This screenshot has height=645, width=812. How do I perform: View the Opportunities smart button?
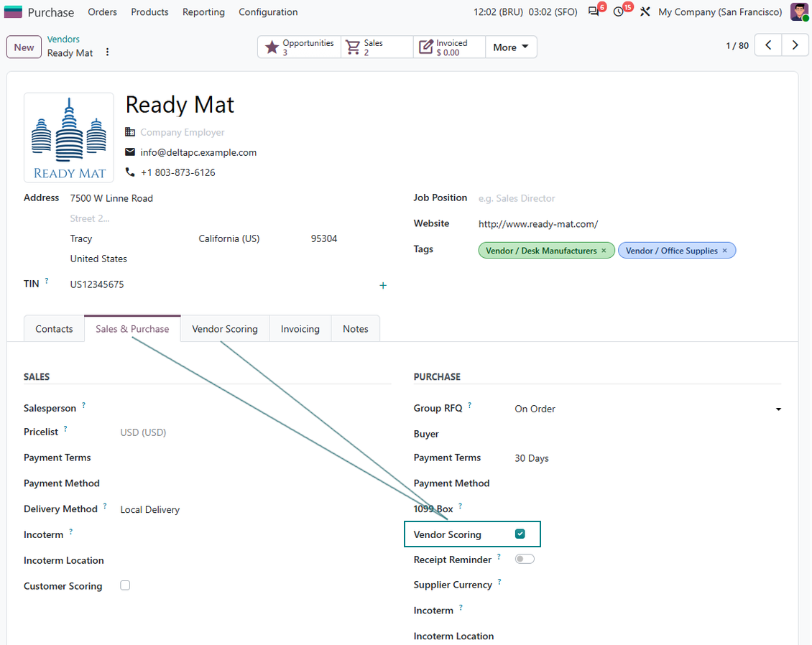(300, 47)
